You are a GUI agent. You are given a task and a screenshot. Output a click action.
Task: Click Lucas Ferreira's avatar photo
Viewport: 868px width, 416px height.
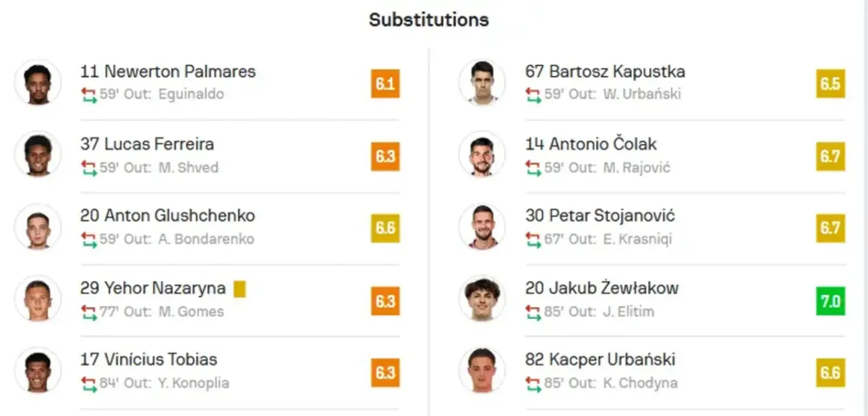38,154
